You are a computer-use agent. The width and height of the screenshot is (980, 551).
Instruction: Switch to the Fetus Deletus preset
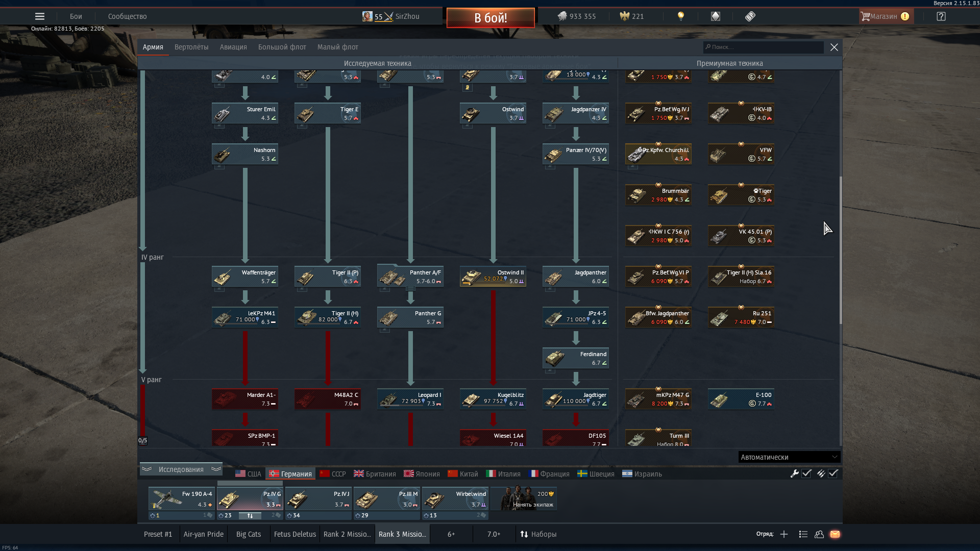[x=295, y=534]
